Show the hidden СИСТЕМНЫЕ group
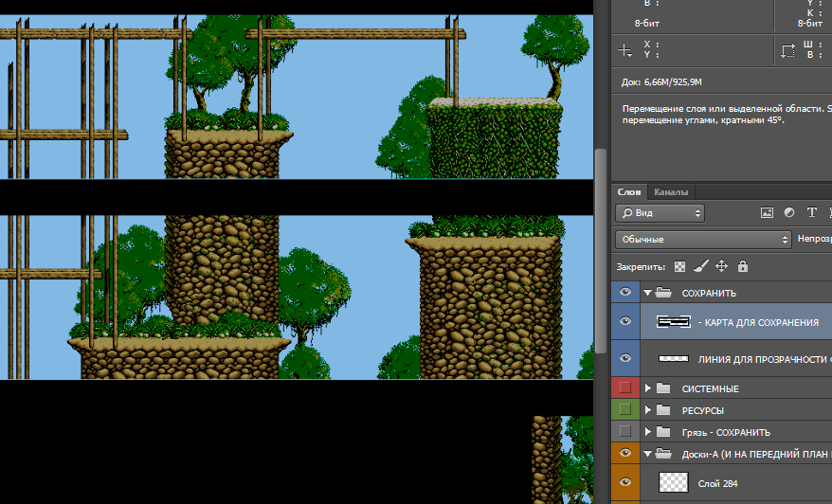Viewport: 832px width, 504px height. click(624, 388)
